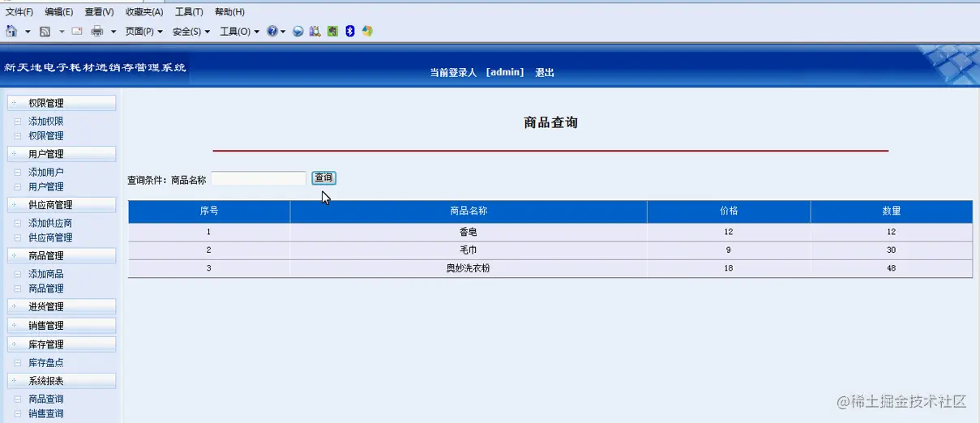Open the 销售查询 sidebar link
This screenshot has width=980, height=423.
46,414
